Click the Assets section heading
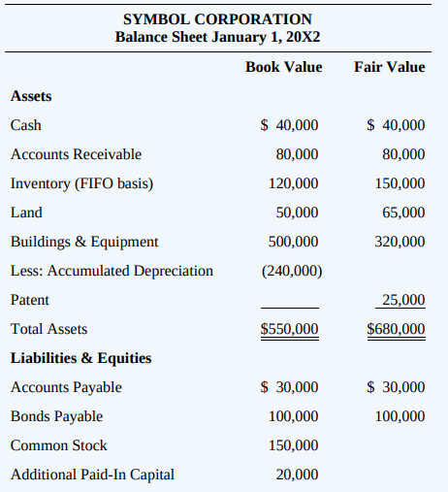This screenshot has height=492, width=448. click(x=31, y=96)
